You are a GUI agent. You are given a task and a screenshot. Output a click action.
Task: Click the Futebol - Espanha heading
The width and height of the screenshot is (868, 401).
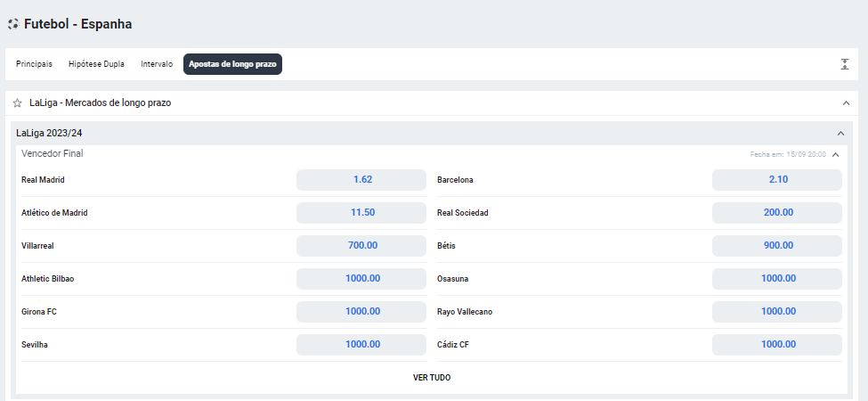click(x=78, y=24)
